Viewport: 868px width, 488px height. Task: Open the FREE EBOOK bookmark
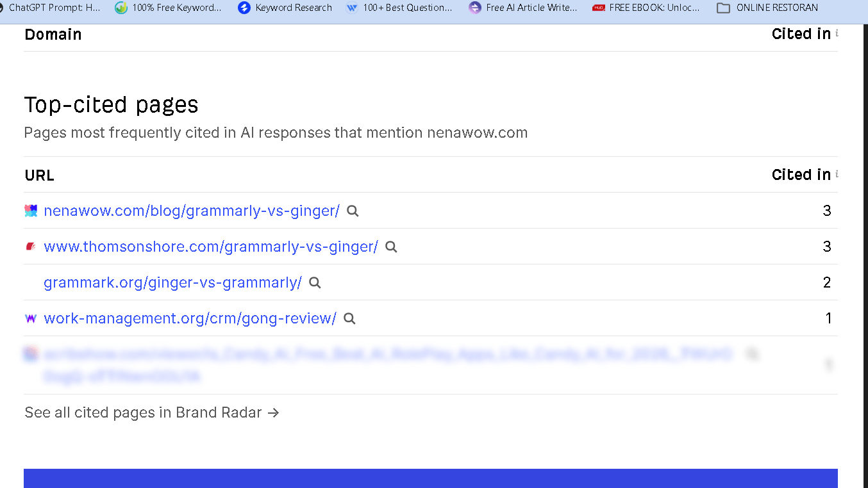click(646, 8)
